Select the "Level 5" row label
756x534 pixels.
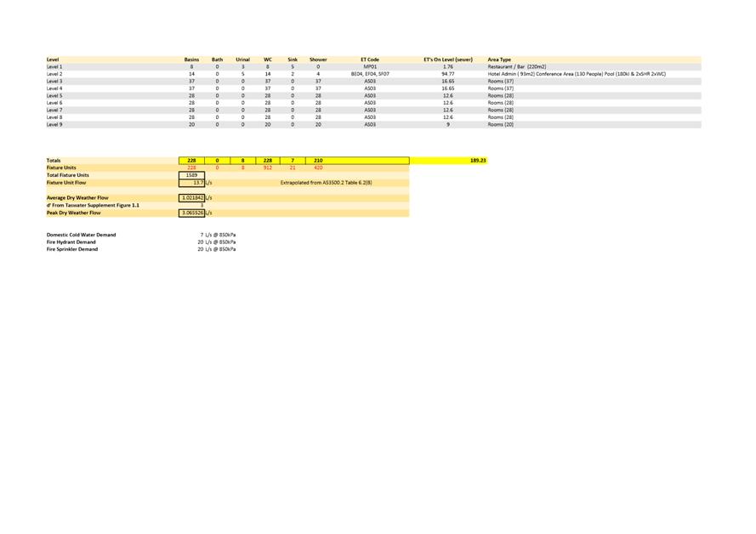point(54,96)
